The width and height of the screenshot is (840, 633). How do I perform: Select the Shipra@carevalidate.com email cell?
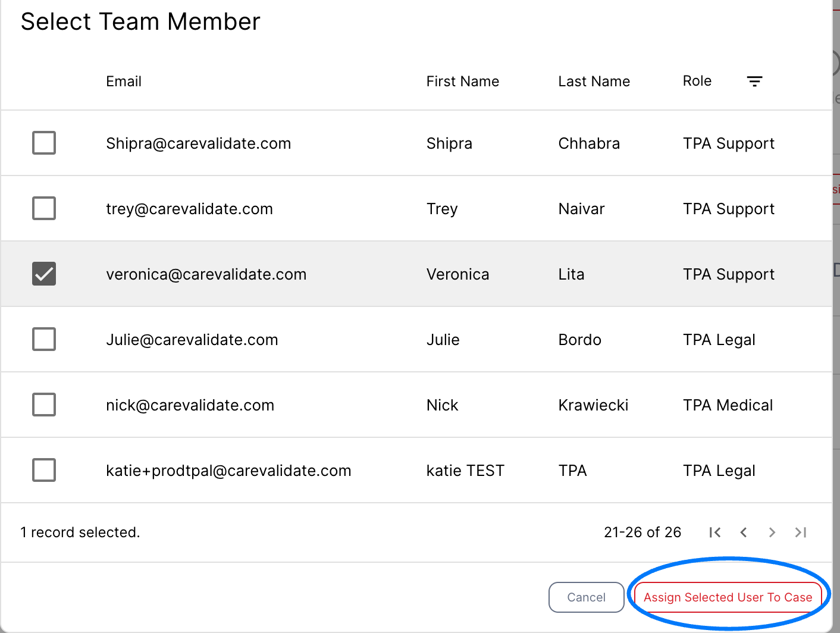(199, 143)
